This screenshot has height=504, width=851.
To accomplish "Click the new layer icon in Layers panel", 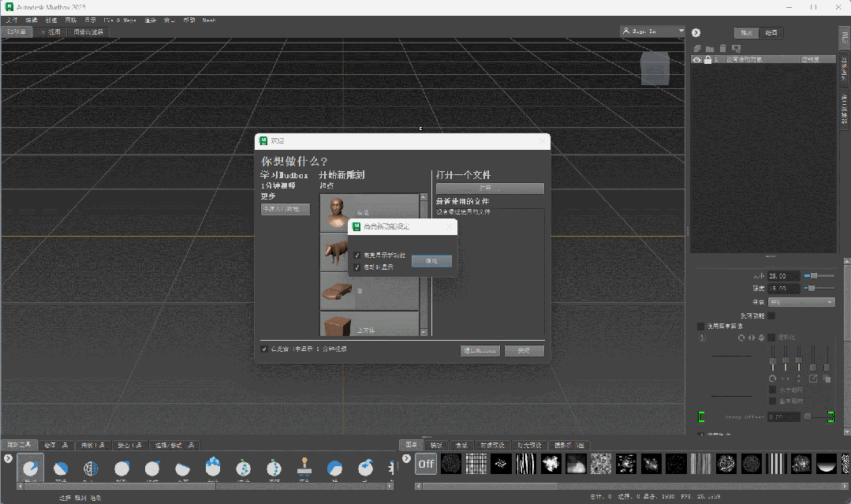I will pyautogui.click(x=697, y=48).
